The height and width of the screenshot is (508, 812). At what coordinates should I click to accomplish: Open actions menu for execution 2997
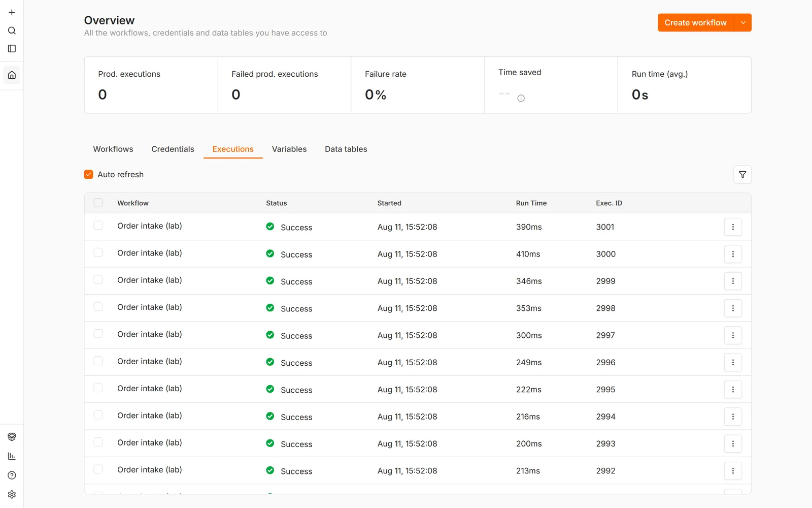tap(733, 335)
